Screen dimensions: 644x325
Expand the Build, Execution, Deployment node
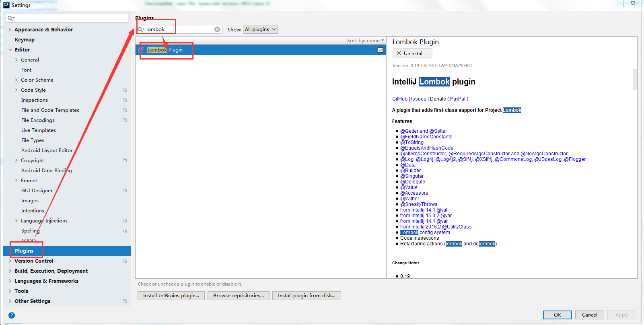10,271
